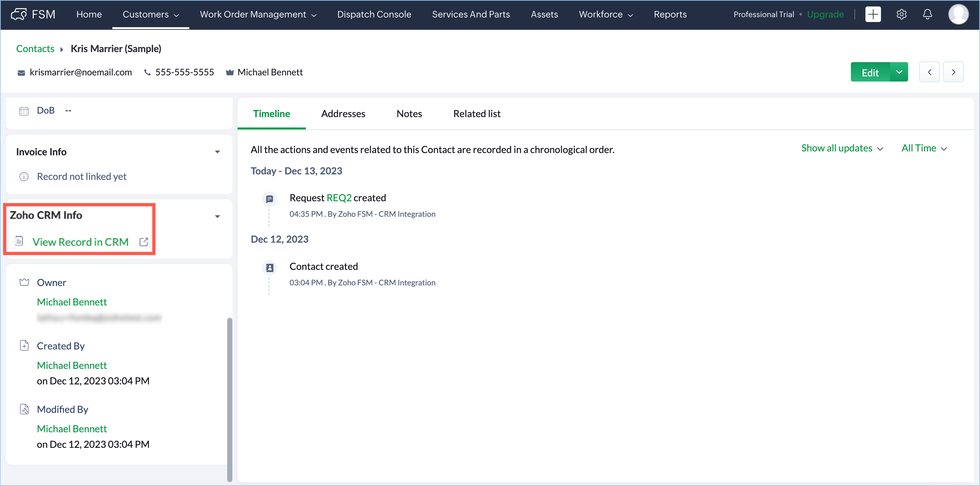
Task: Click the FSM logo icon
Action: (x=18, y=14)
